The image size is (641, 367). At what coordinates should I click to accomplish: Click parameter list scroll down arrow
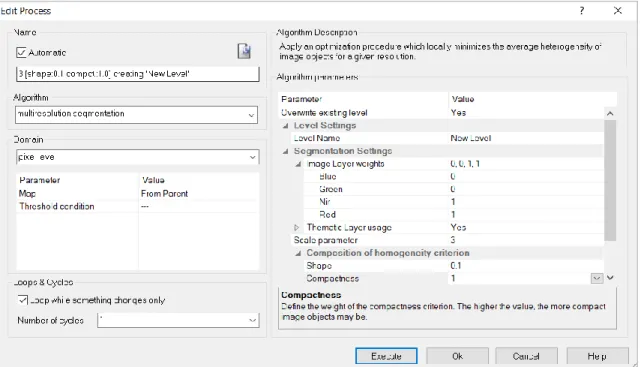[610, 278]
